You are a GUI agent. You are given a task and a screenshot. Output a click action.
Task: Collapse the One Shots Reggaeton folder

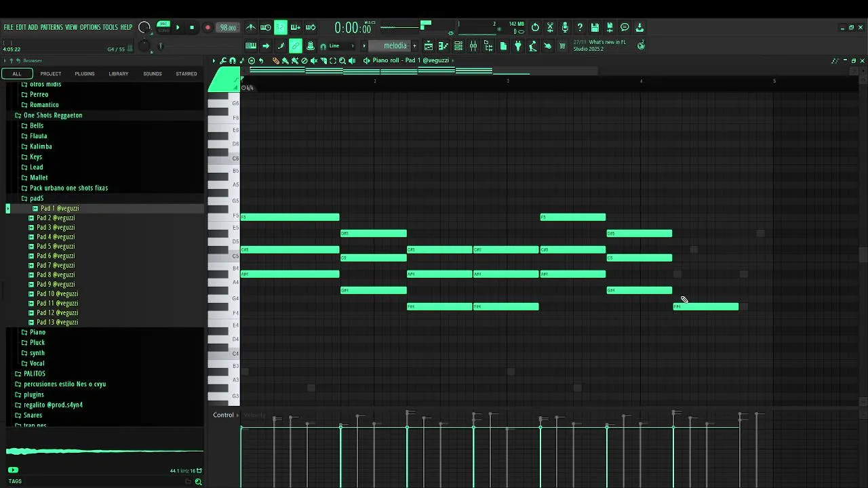[53, 115]
